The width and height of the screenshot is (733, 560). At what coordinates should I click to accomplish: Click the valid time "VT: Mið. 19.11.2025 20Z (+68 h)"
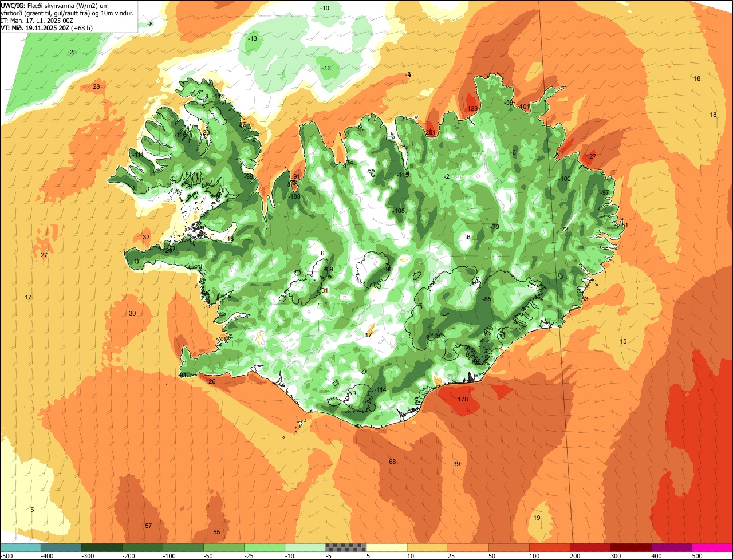(x=46, y=27)
